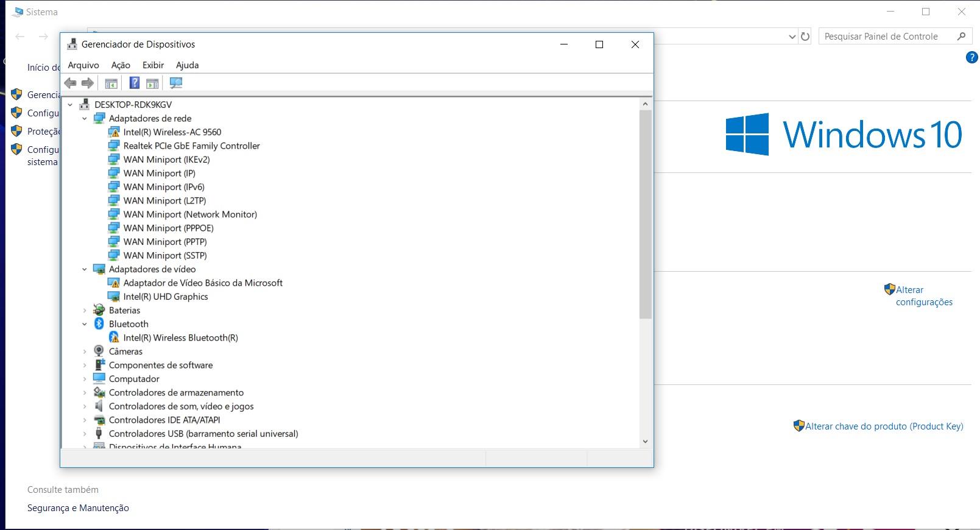The image size is (980, 530).
Task: Click the Back arrow in Device Manager toolbar
Action: [x=70, y=83]
